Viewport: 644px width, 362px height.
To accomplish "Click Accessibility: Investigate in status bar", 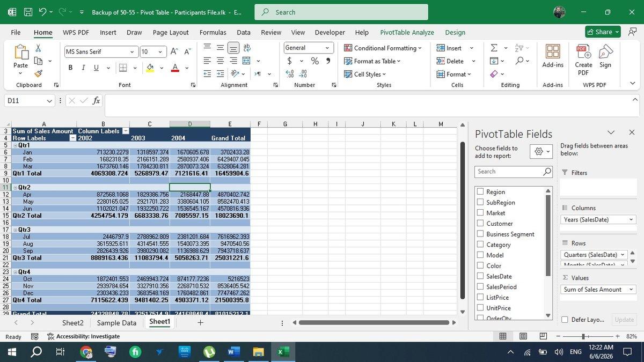I will (83, 336).
